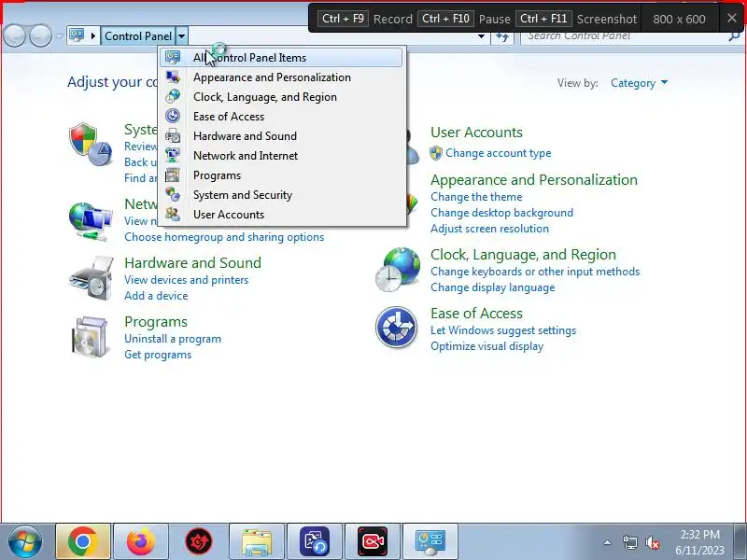Open the Clock, Language, and Region globe icon

[398, 269]
